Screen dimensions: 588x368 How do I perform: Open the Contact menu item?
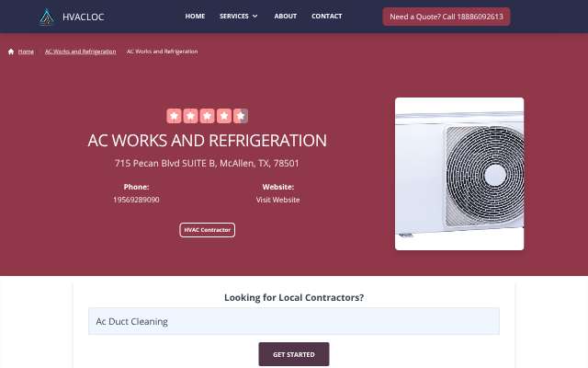coord(327,17)
